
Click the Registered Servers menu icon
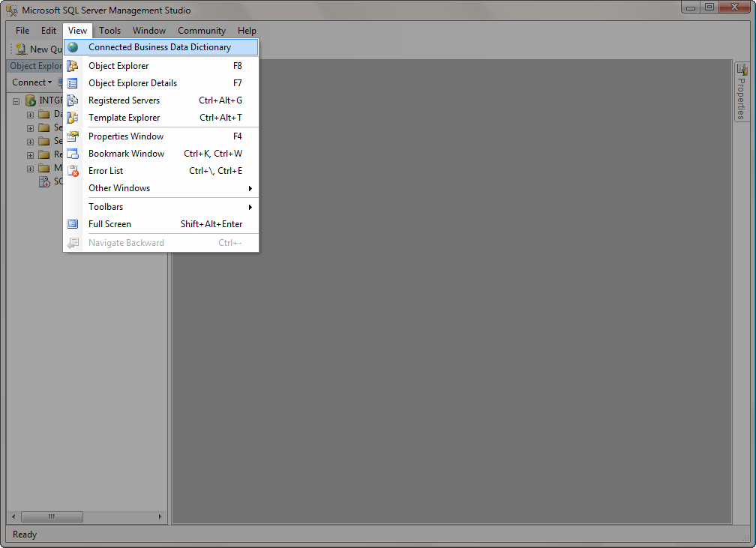tap(73, 100)
